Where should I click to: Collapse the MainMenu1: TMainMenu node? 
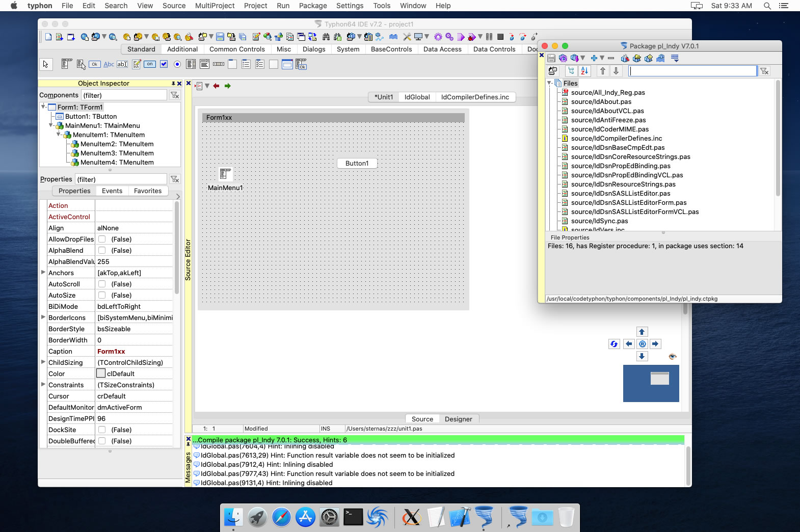(x=51, y=125)
